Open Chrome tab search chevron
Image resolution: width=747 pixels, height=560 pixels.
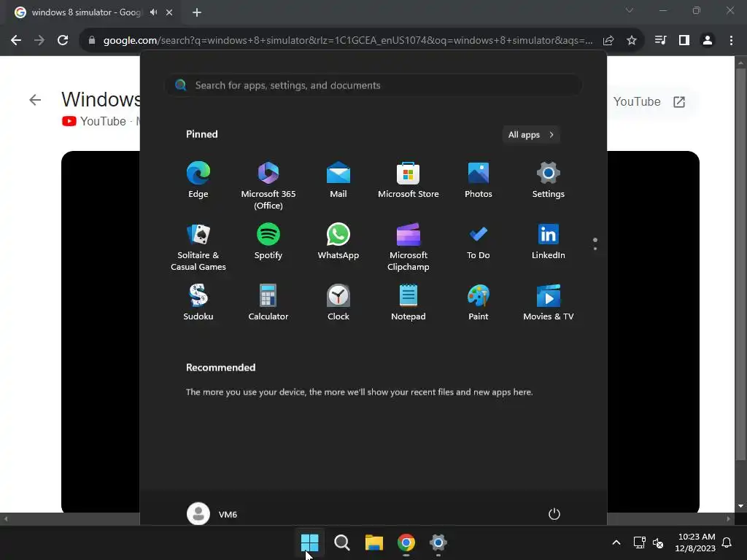click(630, 10)
